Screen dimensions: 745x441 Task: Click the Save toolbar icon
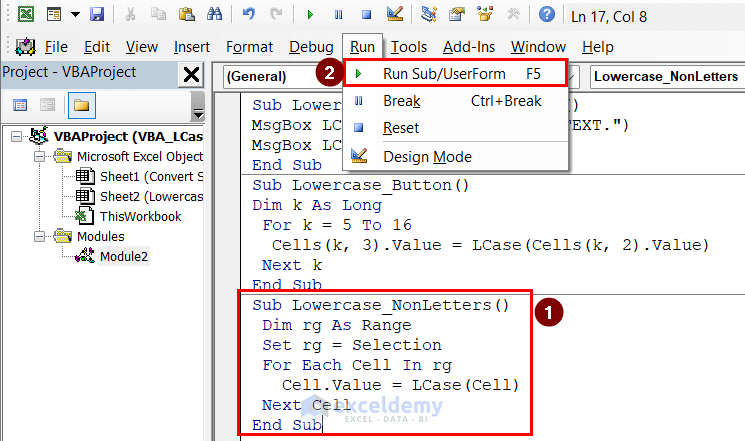pos(97,14)
